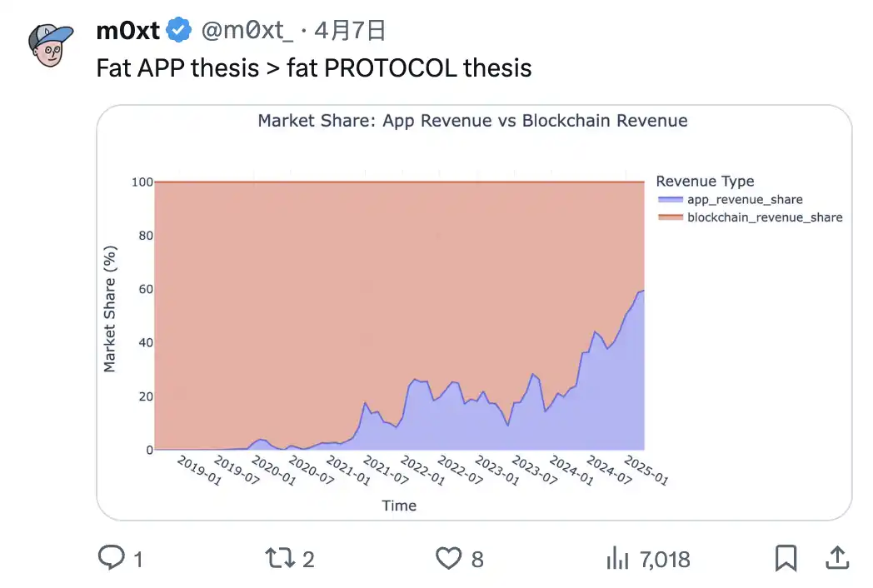This screenshot has width=873, height=588.
Task: Open the m0xt display name link
Action: (128, 32)
